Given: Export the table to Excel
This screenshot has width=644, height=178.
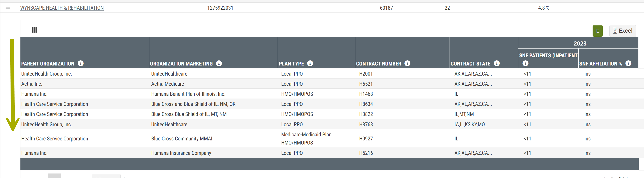Looking at the screenshot, I should click(x=622, y=31).
